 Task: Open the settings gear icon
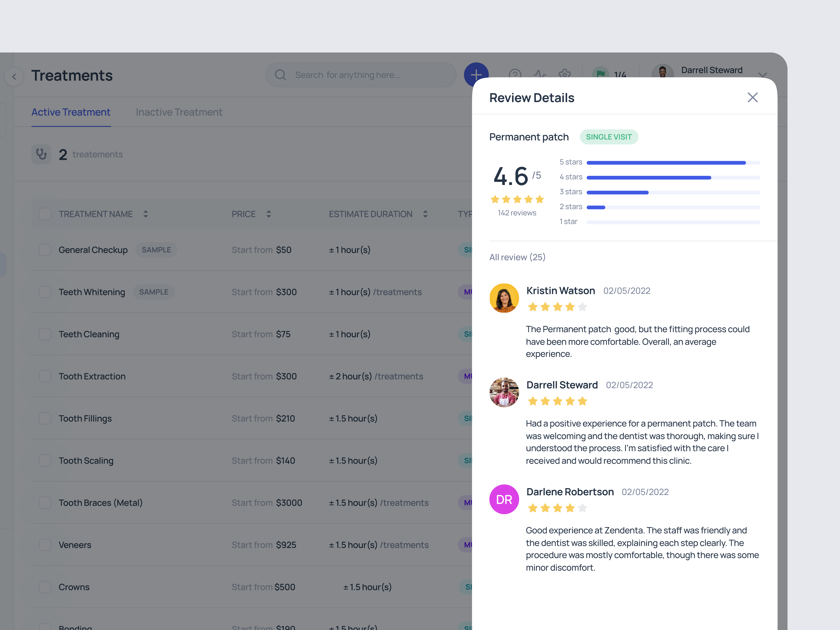coord(564,73)
